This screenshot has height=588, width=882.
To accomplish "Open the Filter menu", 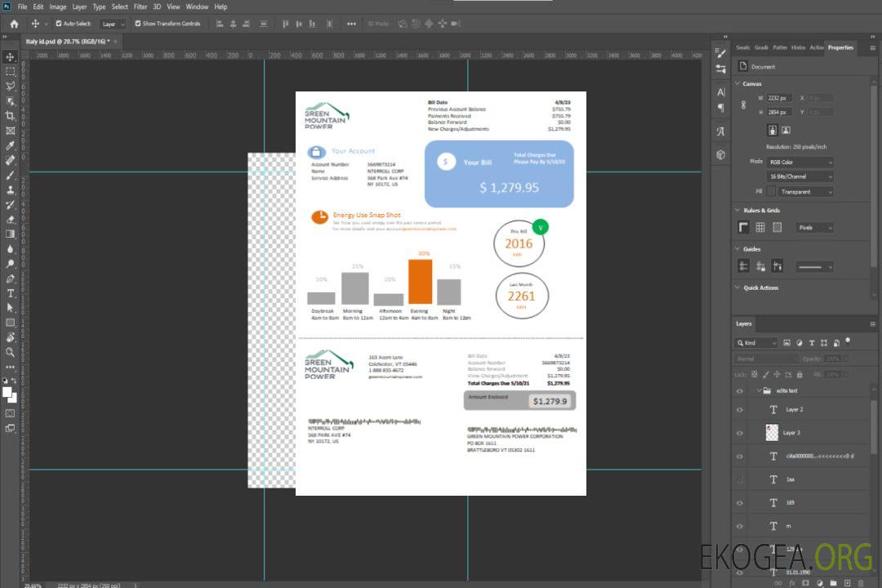I will point(140,7).
